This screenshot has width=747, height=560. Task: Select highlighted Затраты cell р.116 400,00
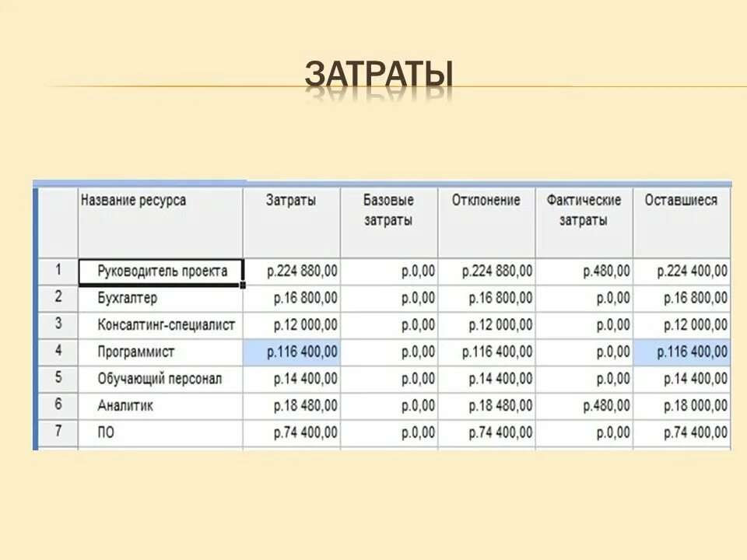point(292,352)
